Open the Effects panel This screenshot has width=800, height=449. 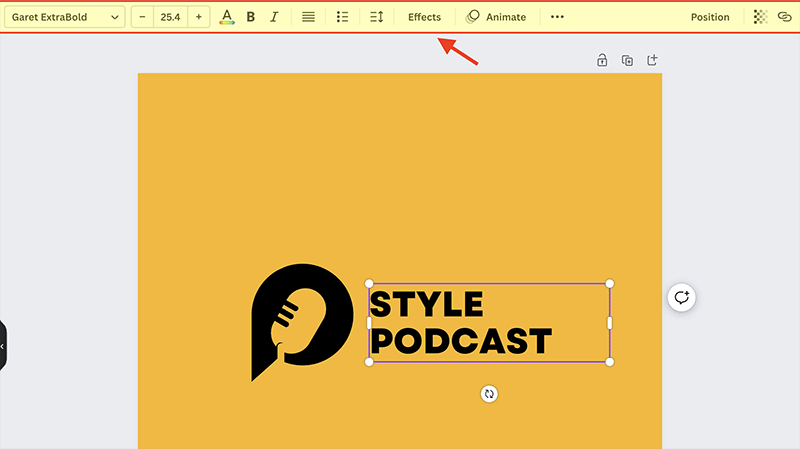424,17
